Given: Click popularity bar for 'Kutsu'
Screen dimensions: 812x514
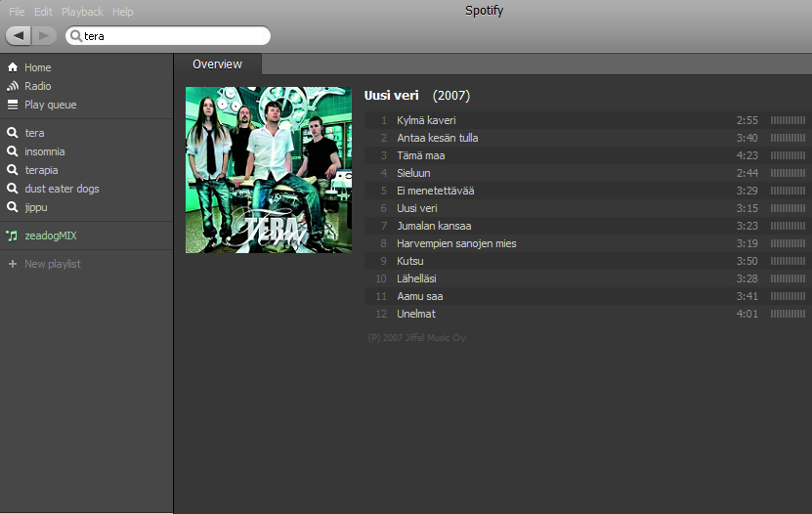Looking at the screenshot, I should pyautogui.click(x=788, y=261).
